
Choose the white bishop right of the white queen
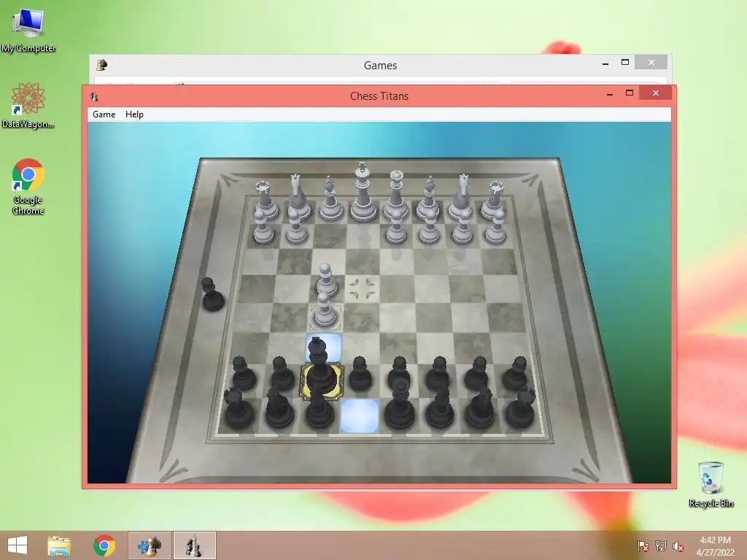(428, 199)
